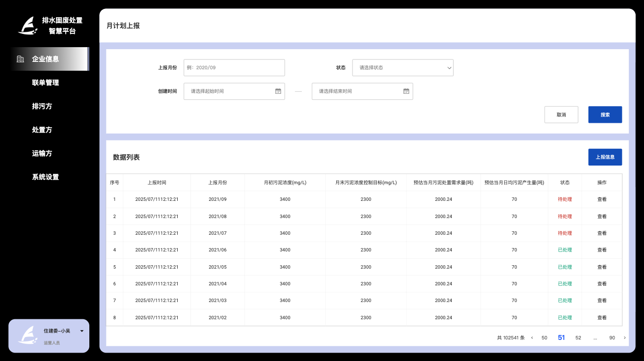Select current page 51
Image resolution: width=644 pixels, height=361 pixels.
click(x=562, y=337)
